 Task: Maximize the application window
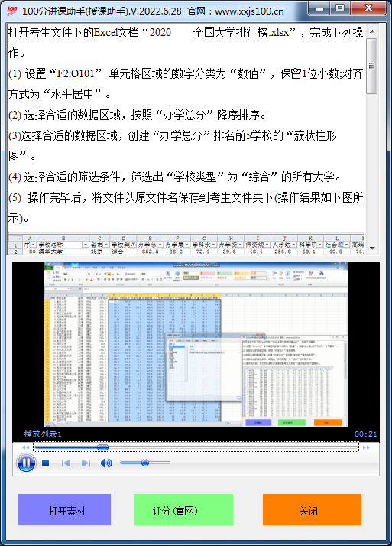(x=340, y=8)
